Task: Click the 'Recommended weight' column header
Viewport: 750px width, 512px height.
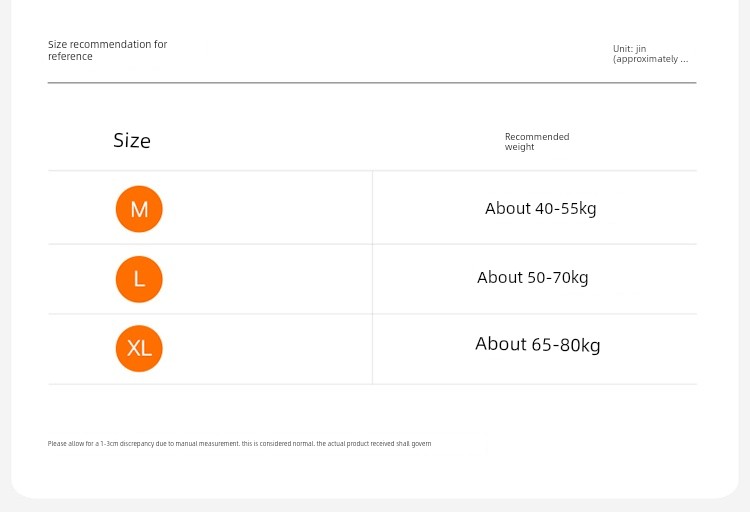Action: pyautogui.click(x=537, y=142)
